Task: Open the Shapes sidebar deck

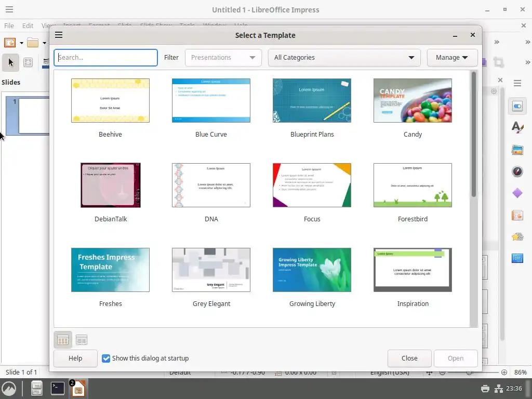Action: [x=517, y=193]
